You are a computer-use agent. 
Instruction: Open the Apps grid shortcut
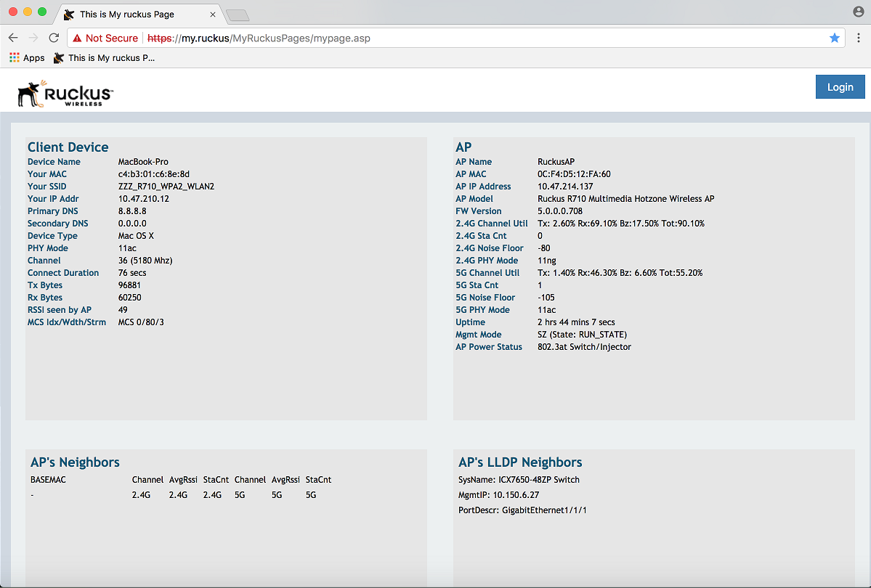(27, 58)
